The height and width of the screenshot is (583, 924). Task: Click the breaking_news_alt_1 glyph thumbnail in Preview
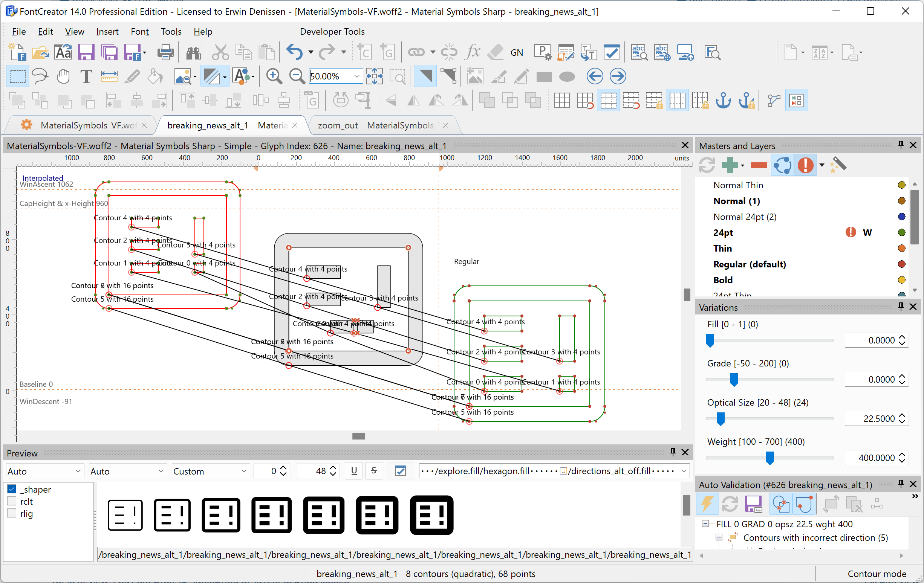tap(124, 514)
